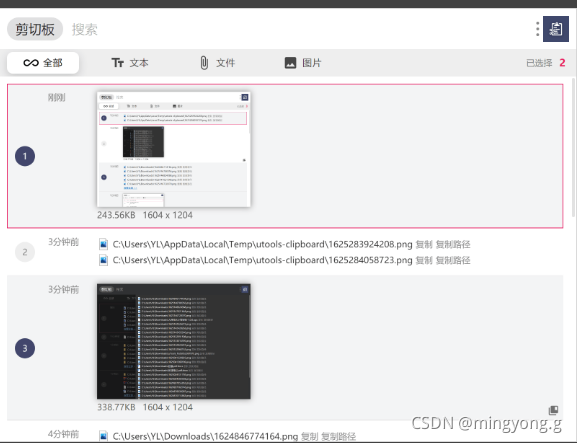Open the 243.56KB image thumbnail
Screen dimensions: 577x443
(x=174, y=149)
